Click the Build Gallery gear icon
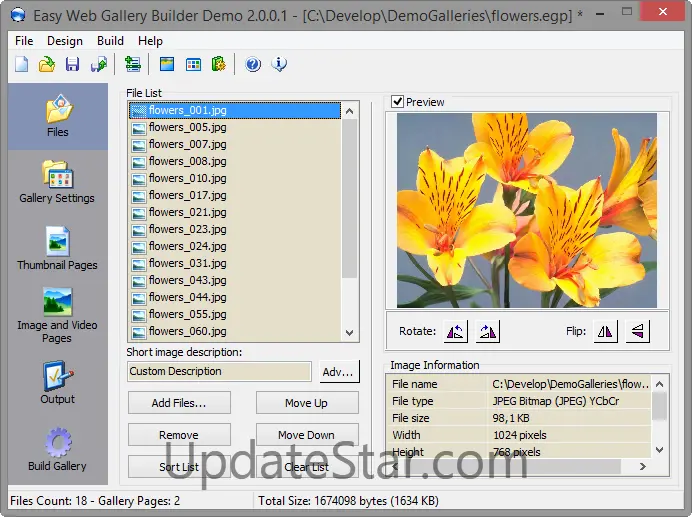692x517 pixels. [57, 449]
